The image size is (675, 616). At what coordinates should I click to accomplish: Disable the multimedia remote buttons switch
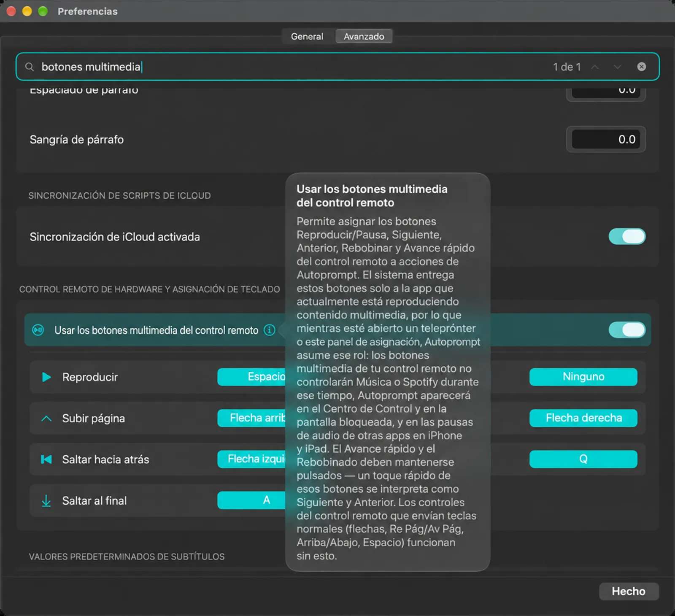627,330
